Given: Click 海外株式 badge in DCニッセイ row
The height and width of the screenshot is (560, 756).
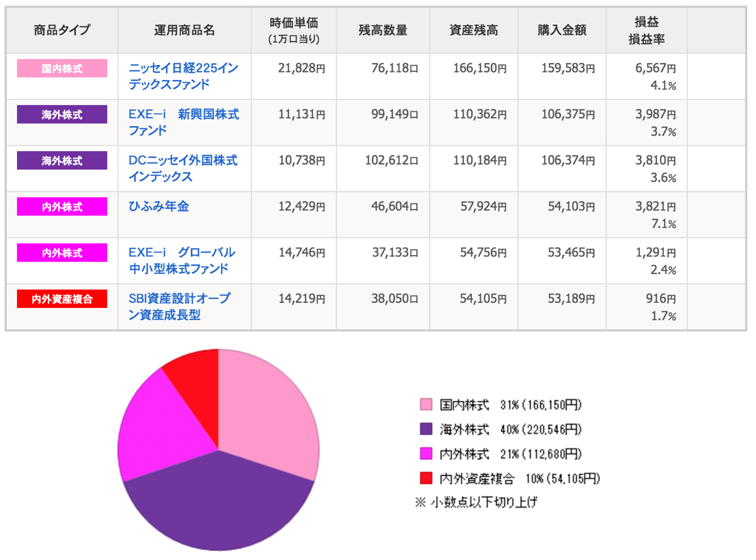Looking at the screenshot, I should pyautogui.click(x=62, y=161).
